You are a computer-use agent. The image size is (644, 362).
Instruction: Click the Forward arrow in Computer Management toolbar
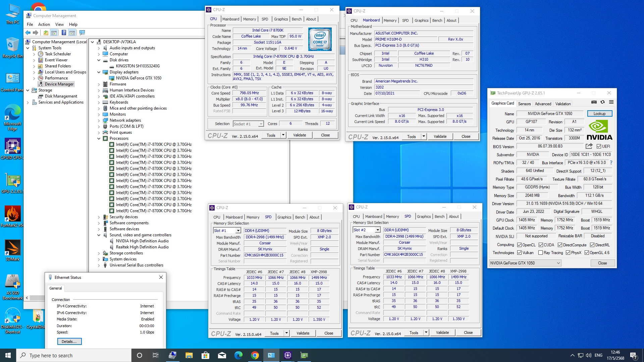pyautogui.click(x=36, y=33)
